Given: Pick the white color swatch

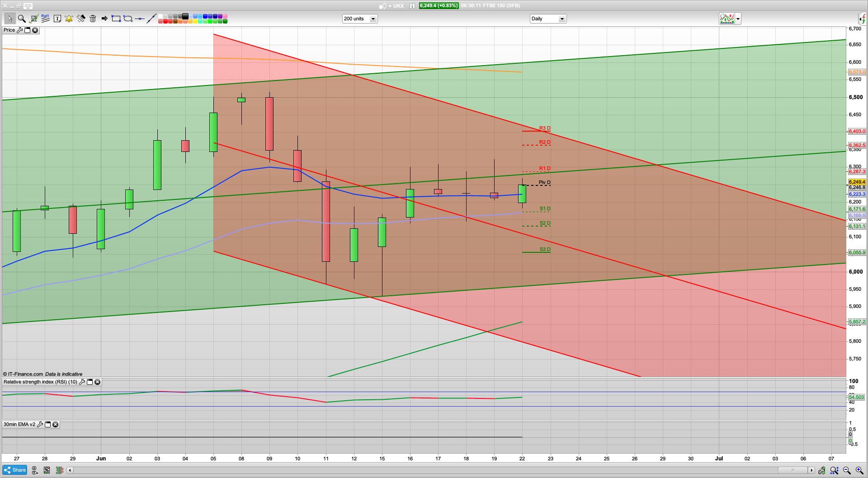Looking at the screenshot, I should point(160,16).
